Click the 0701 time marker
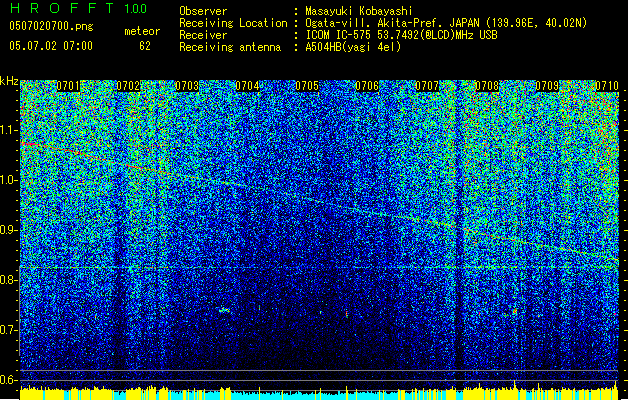Viewport: 629px width, 400px height. pyautogui.click(x=68, y=86)
